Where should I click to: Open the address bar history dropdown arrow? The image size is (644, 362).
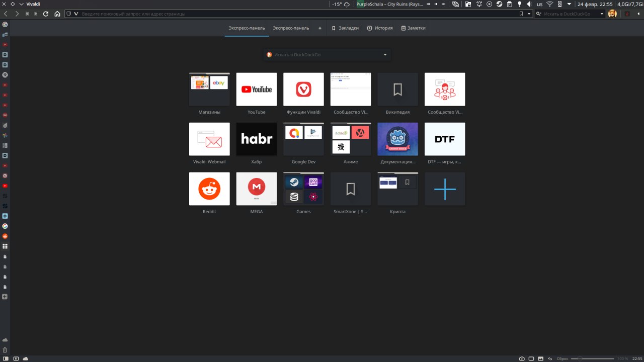(x=529, y=14)
